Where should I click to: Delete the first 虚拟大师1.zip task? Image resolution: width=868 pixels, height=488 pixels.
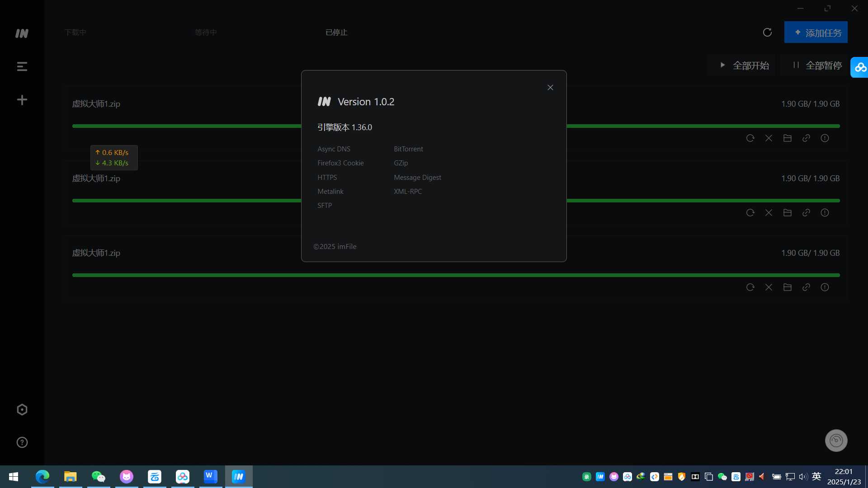[x=769, y=138]
